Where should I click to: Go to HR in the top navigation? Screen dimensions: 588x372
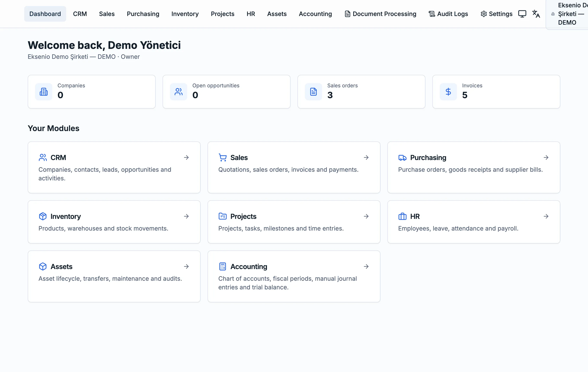[x=251, y=14]
